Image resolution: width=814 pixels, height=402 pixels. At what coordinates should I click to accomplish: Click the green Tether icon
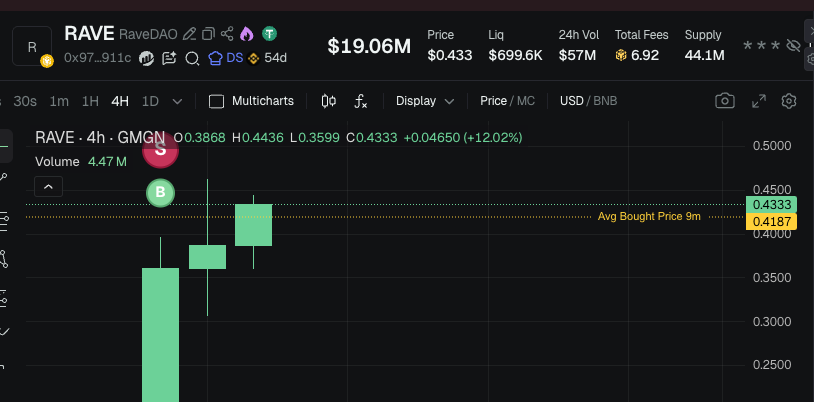click(269, 34)
